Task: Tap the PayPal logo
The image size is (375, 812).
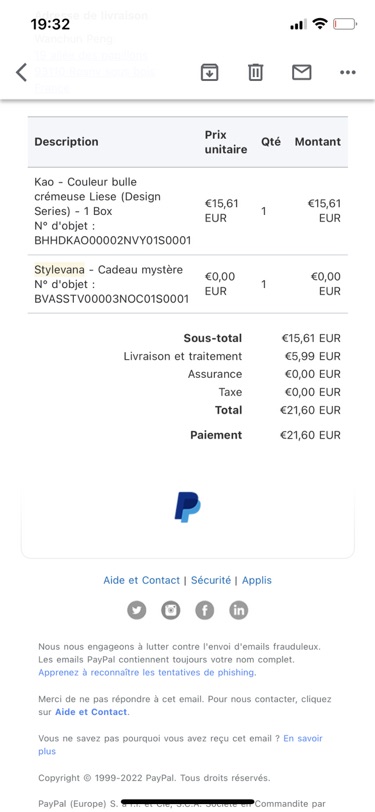Action: (188, 506)
